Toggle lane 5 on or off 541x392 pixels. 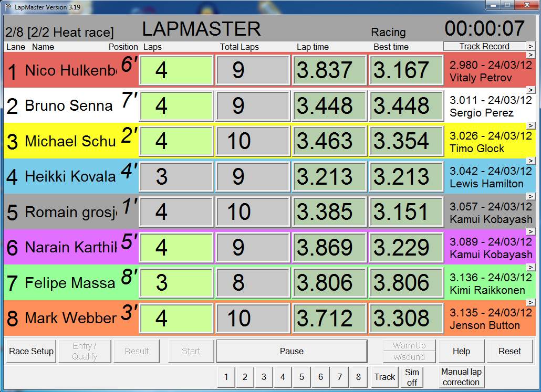(x=301, y=377)
